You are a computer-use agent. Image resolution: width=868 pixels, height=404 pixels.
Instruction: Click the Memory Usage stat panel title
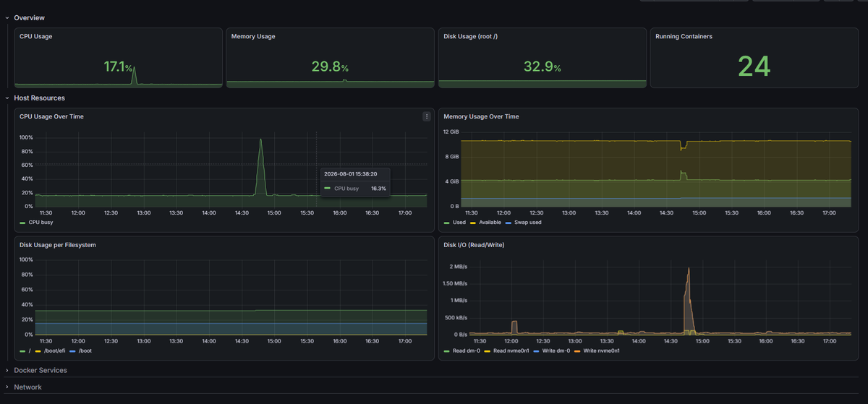[x=253, y=36]
